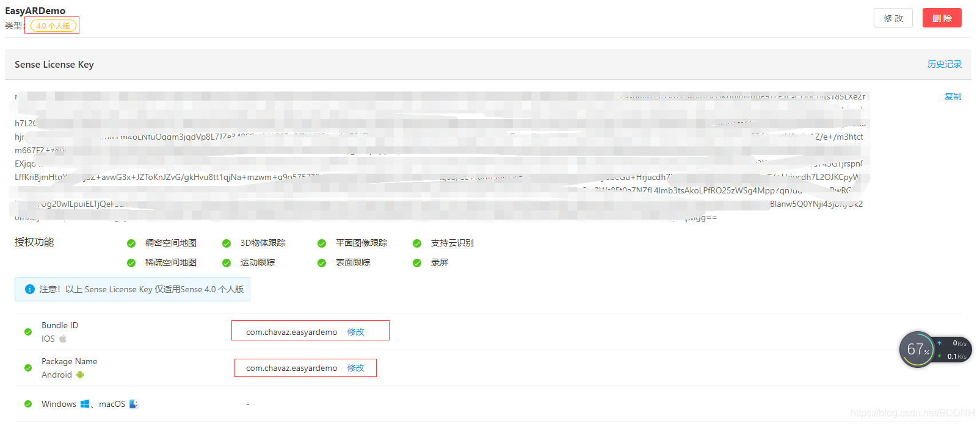Click the download speed arrow in monitor widget
The image size is (980, 424).
coord(939,356)
